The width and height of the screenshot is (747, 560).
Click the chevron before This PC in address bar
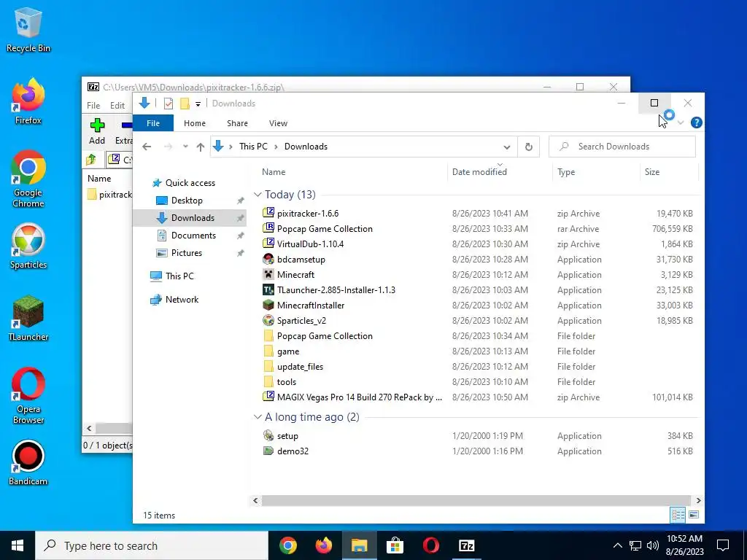pyautogui.click(x=231, y=147)
